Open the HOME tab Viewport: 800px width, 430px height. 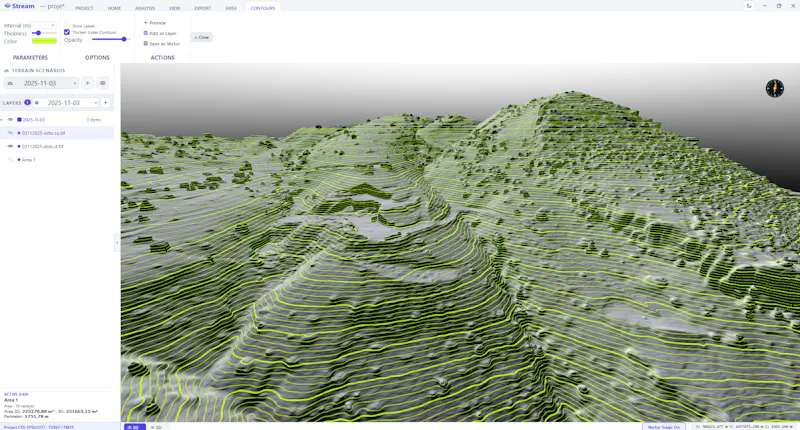pyautogui.click(x=114, y=8)
